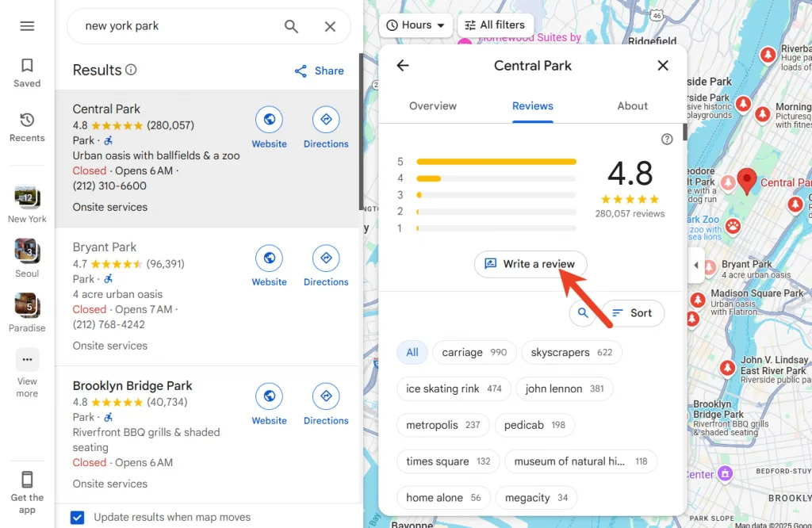Screen dimensions: 812x528
Task: Open Bryant Park Website globe icon
Action: [270, 258]
